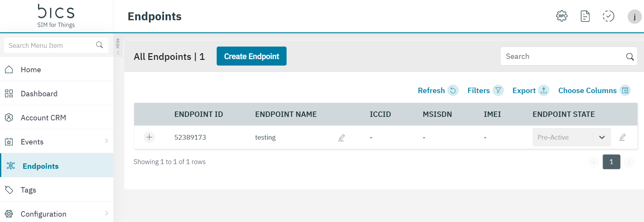Expand the Configuration submenu arrow

coord(107,213)
